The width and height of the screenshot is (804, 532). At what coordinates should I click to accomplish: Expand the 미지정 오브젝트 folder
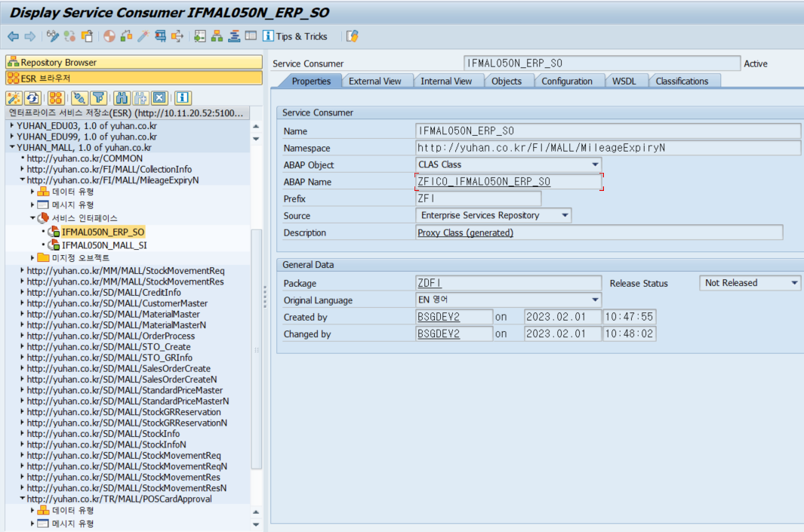coord(32,258)
